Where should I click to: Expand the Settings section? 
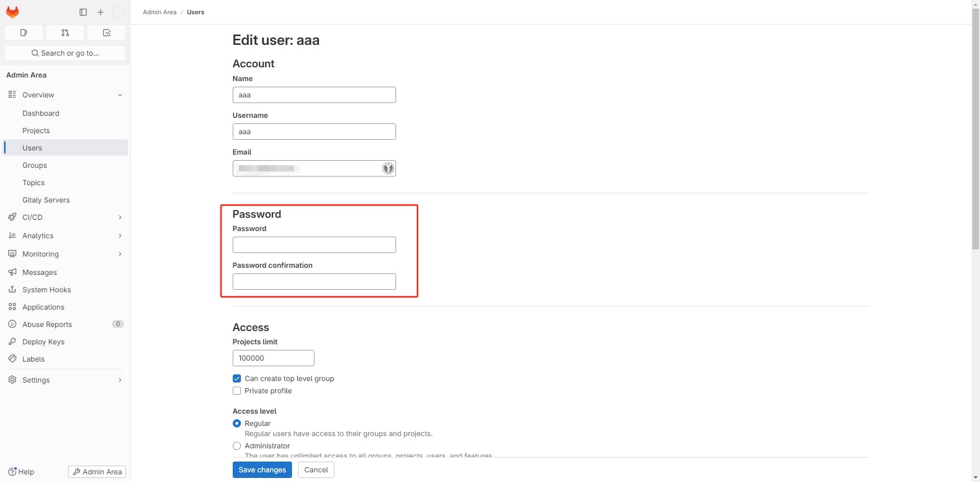point(119,380)
